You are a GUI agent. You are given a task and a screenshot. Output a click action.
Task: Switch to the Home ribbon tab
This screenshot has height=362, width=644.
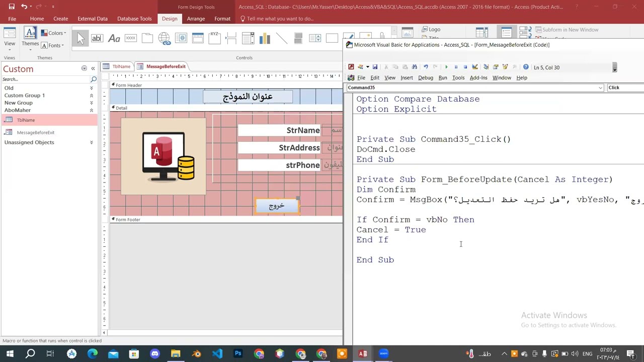click(37, 19)
